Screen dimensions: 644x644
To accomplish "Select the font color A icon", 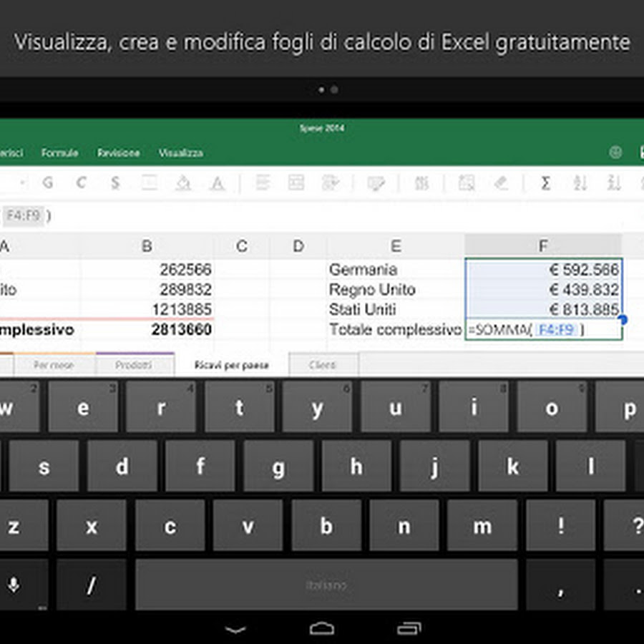I will coord(218,183).
